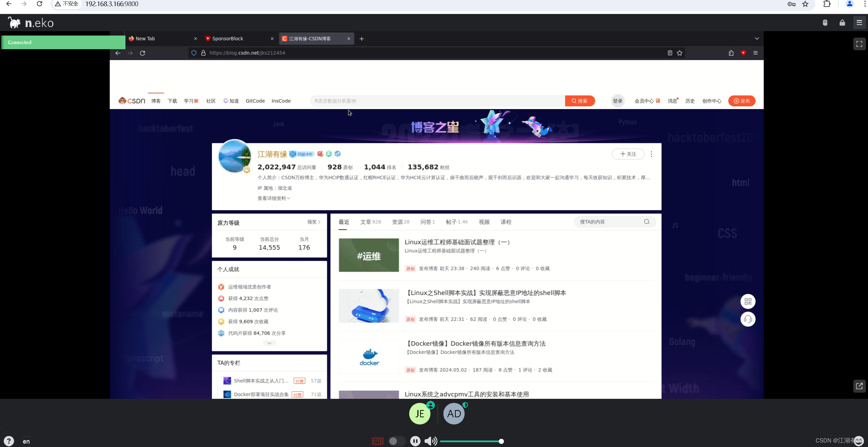868x447 pixels.
Task: Toggle the lock icon in the neko top bar
Action: pos(842,23)
